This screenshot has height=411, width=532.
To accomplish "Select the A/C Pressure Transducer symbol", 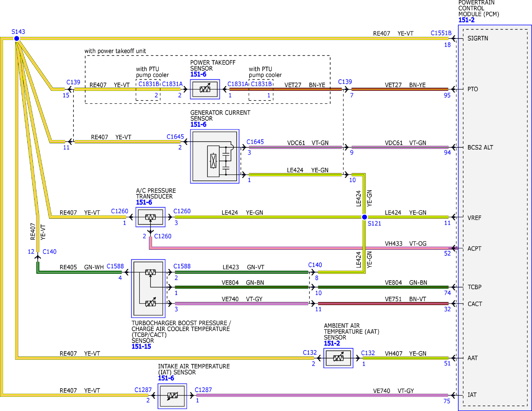I will pos(150,217).
